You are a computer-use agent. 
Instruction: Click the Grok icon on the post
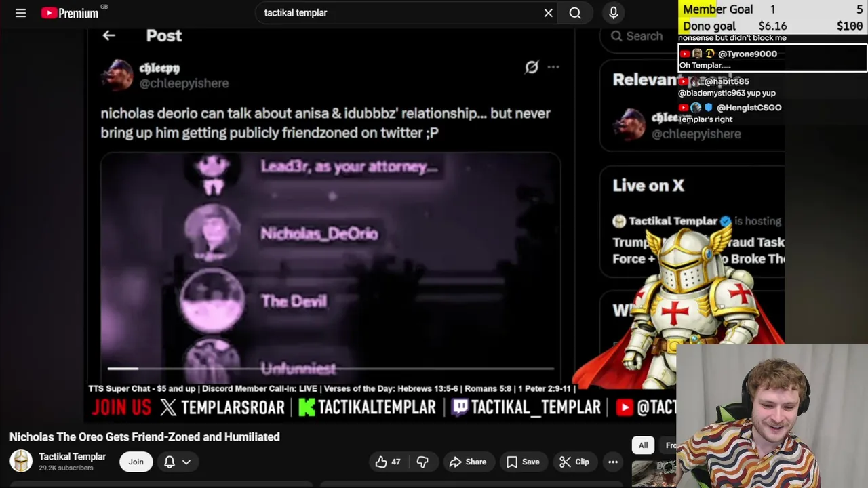(532, 67)
